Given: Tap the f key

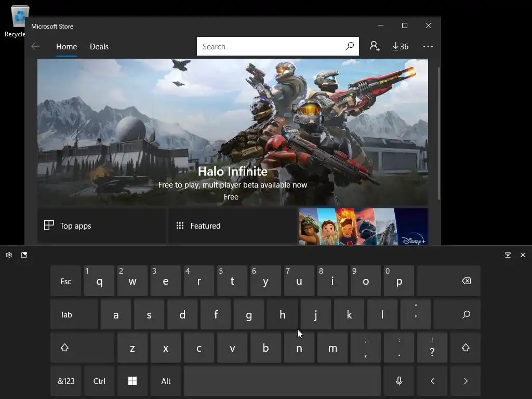Looking at the screenshot, I should [x=216, y=314].
